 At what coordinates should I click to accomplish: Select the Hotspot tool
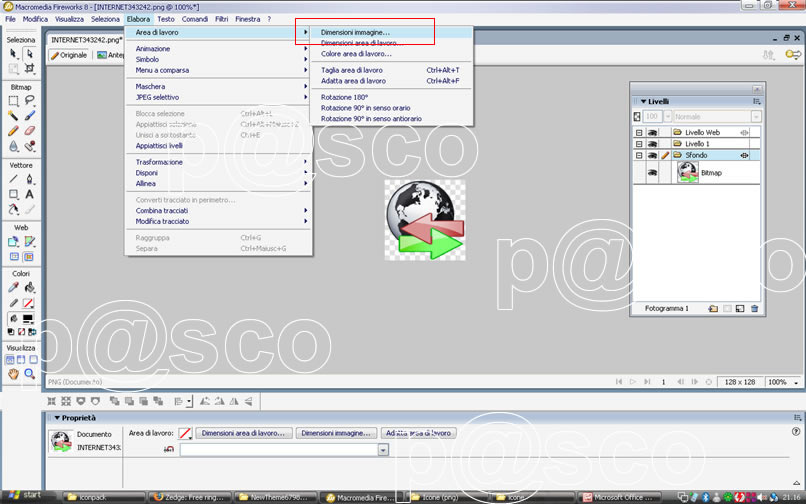coord(13,241)
